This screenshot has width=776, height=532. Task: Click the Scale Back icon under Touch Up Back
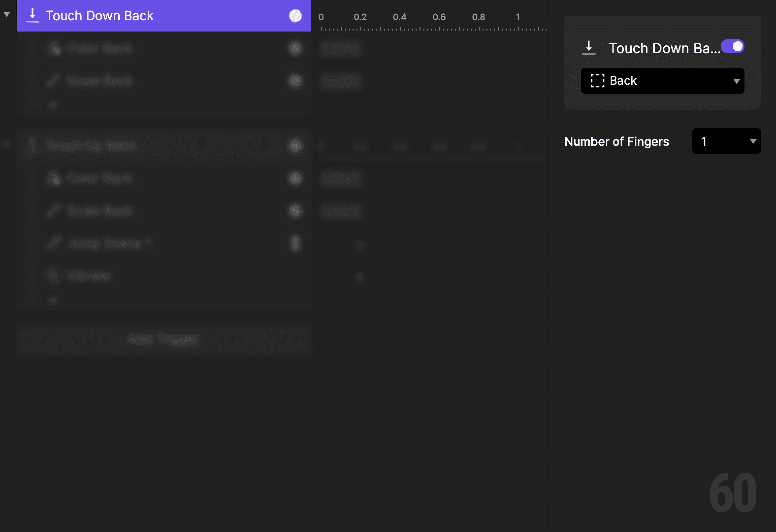coord(53,210)
